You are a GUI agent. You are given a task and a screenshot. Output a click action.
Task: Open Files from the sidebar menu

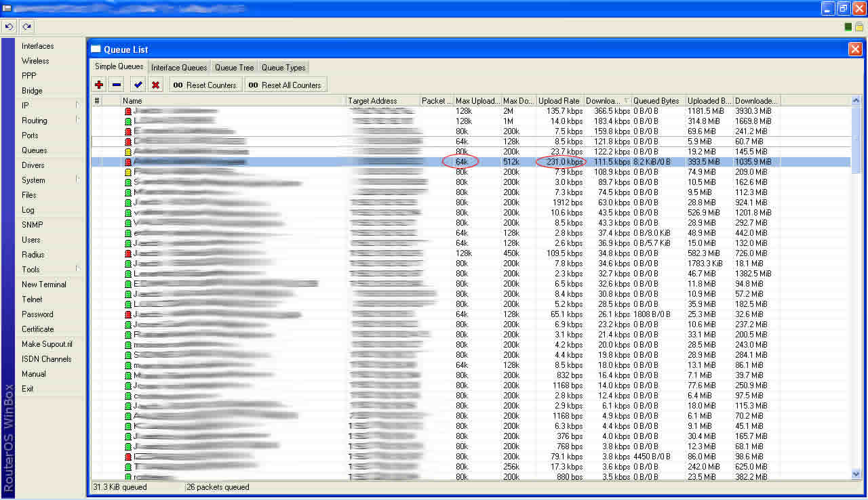(29, 195)
